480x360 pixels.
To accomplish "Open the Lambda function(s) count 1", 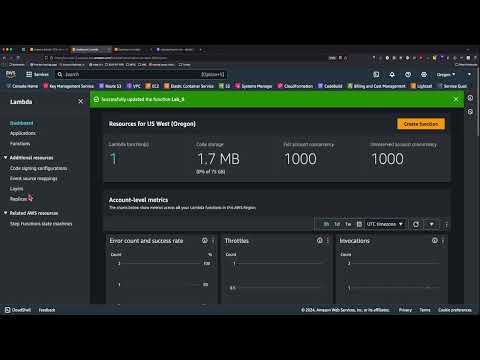I will tap(114, 159).
